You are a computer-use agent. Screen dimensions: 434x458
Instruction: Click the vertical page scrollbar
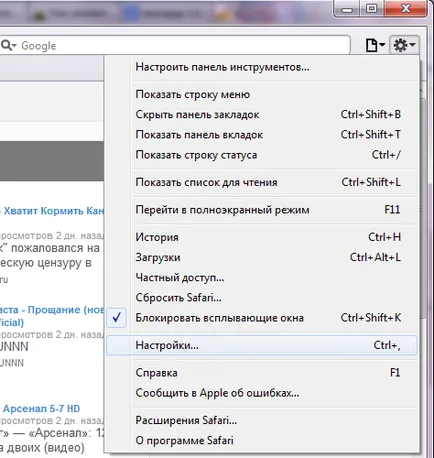423,207
